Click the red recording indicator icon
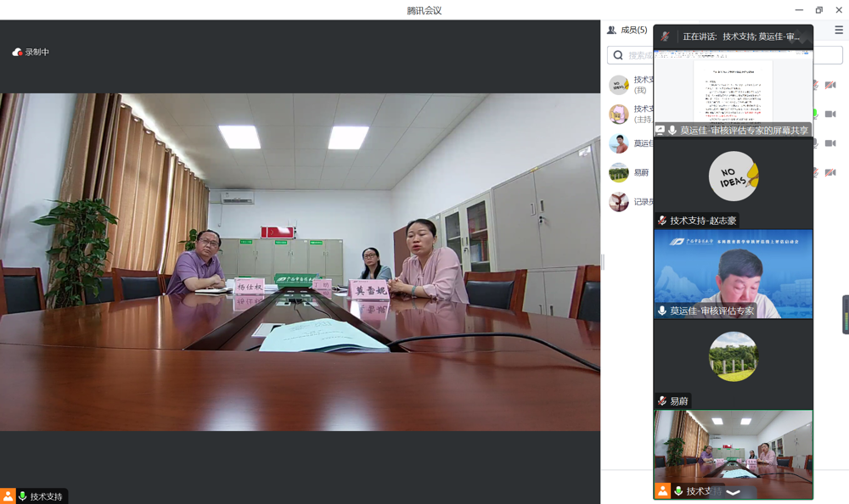The width and height of the screenshot is (849, 504). (x=17, y=52)
